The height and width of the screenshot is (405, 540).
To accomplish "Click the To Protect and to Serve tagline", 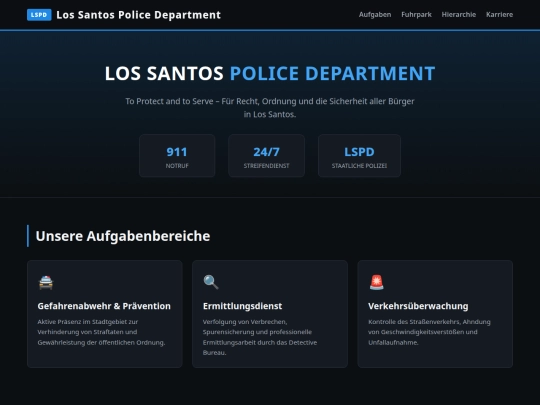I will click(x=270, y=107).
